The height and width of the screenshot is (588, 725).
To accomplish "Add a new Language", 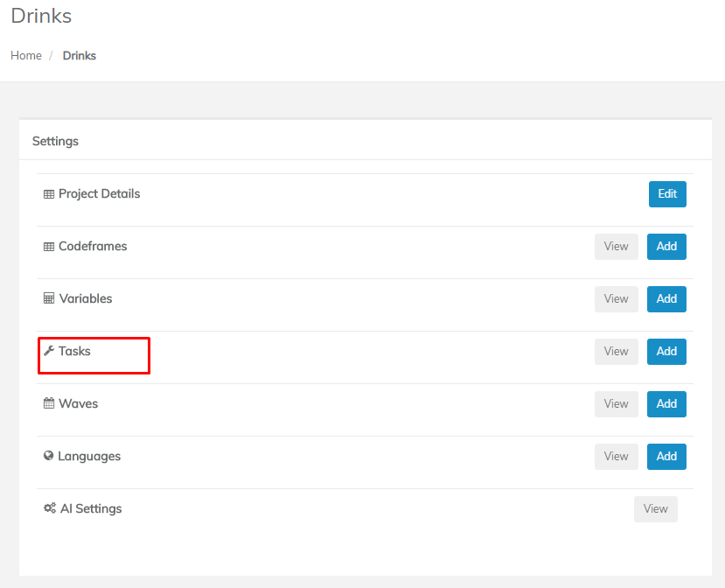I will point(666,457).
